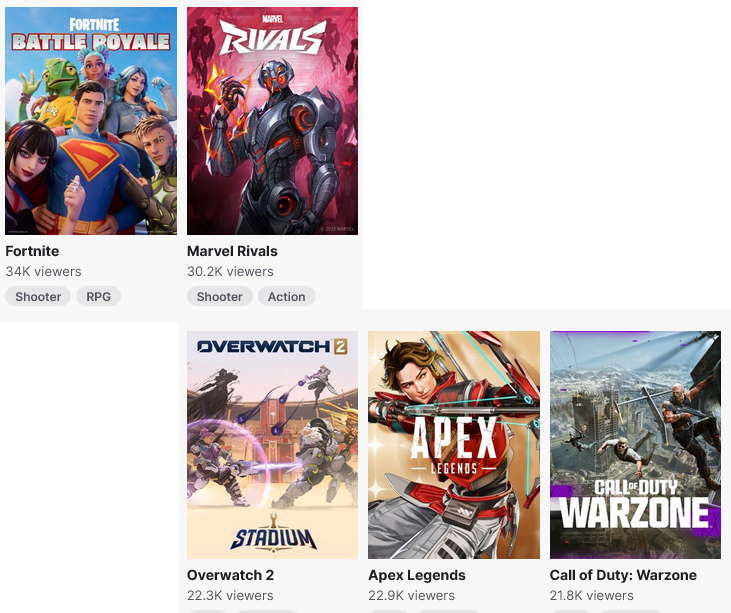
Task: Click the Fortnite title link
Action: point(32,251)
